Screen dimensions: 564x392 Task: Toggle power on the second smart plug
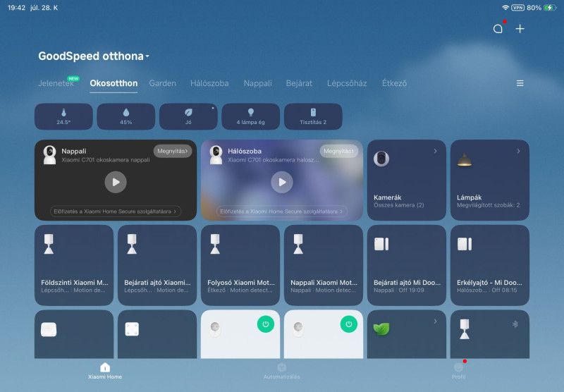(348, 324)
